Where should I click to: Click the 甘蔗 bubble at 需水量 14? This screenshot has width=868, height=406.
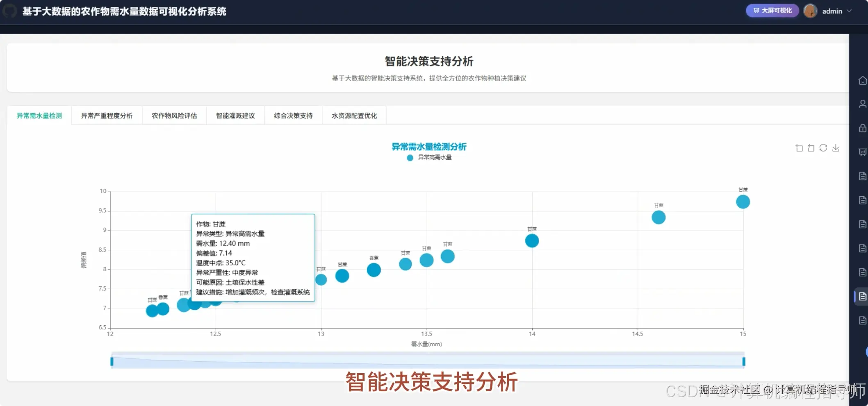tap(532, 241)
